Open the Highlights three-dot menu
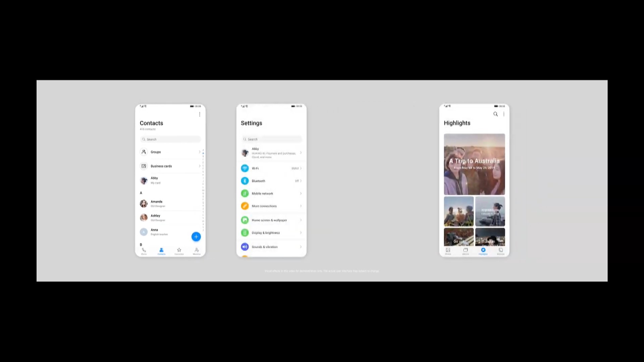This screenshot has height=362, width=644. click(504, 114)
